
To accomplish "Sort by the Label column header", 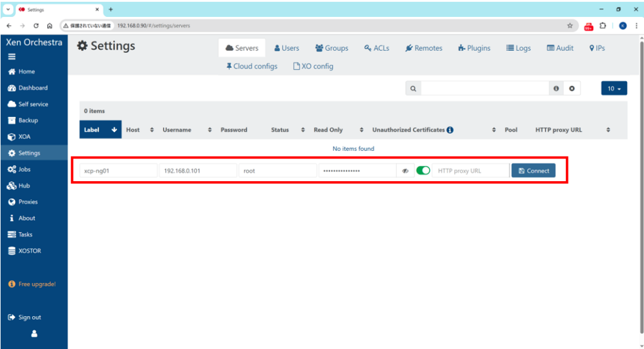I will pyautogui.click(x=101, y=130).
